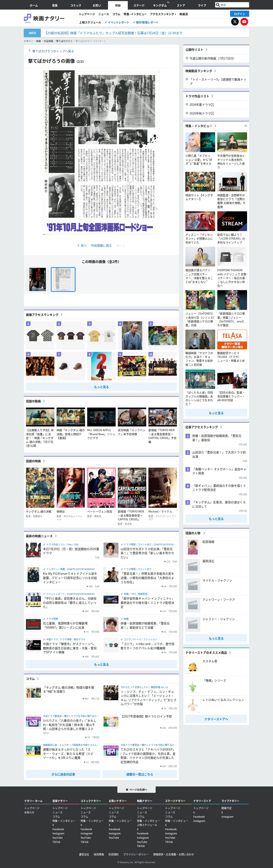Click the back chevron before 撃てばかげろうのトップへ戻る
The image size is (273, 868).
tap(29, 51)
